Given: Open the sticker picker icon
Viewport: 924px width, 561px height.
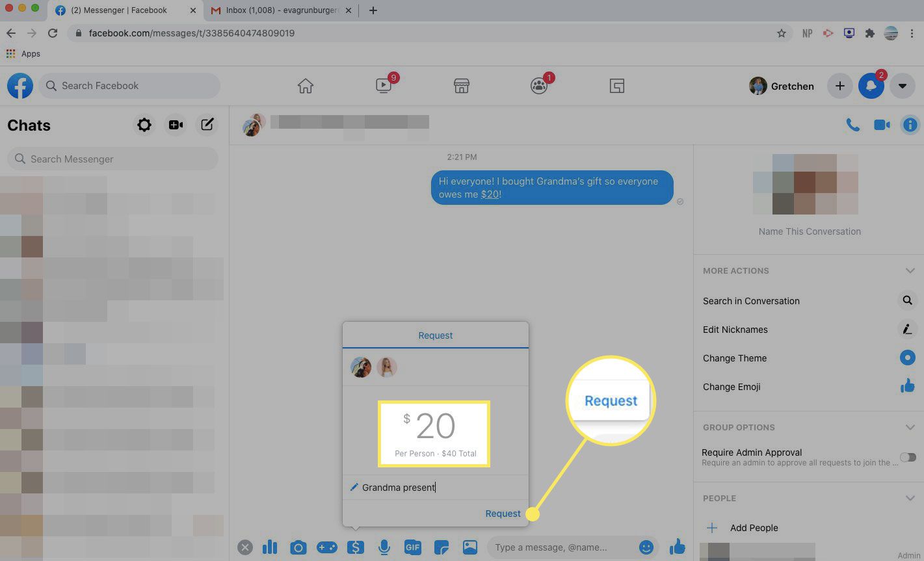Looking at the screenshot, I should click(x=442, y=547).
